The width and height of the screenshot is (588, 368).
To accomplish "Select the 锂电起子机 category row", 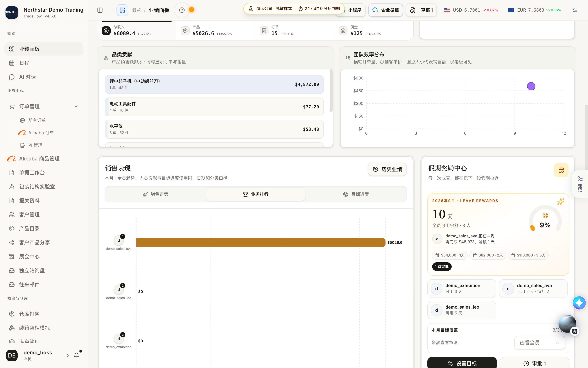I will 214,84.
